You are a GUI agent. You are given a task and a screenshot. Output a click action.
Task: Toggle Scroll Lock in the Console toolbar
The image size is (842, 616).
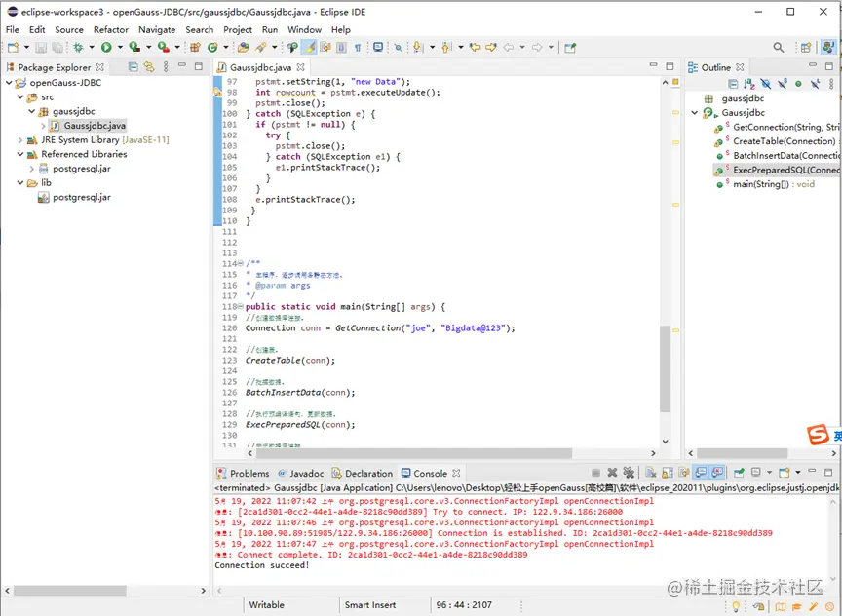[670, 474]
